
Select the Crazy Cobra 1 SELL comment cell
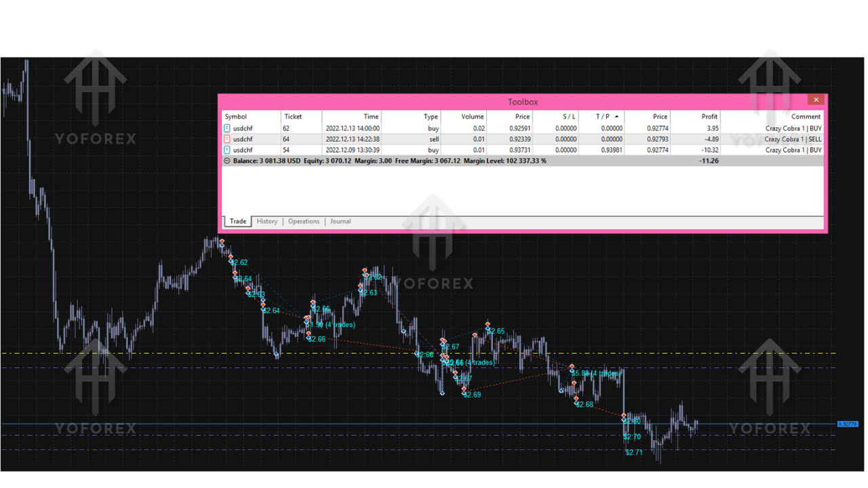pyautogui.click(x=793, y=139)
